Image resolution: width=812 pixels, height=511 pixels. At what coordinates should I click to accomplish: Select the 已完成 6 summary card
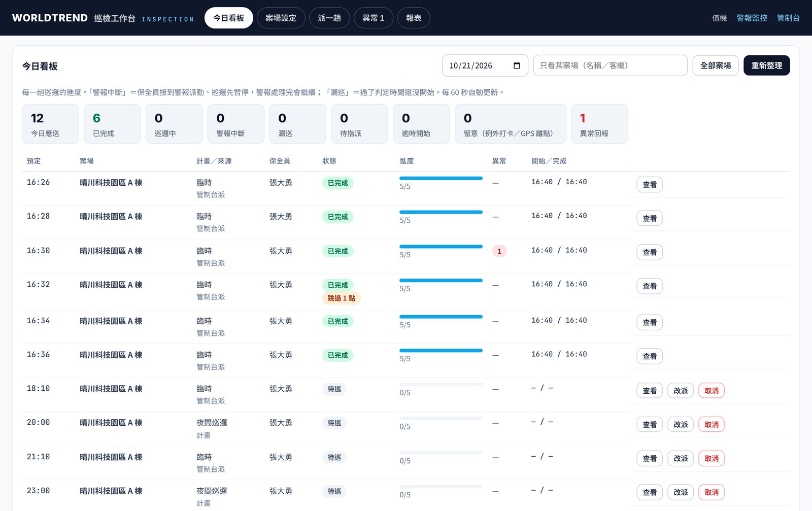pyautogui.click(x=112, y=124)
